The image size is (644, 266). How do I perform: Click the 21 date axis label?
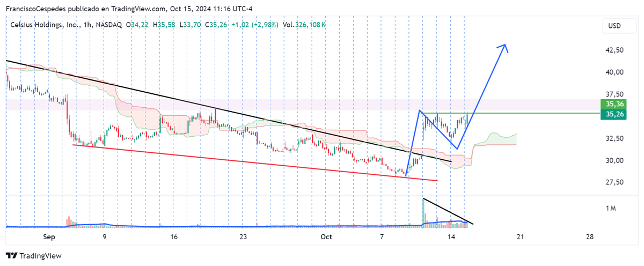pos(520,237)
